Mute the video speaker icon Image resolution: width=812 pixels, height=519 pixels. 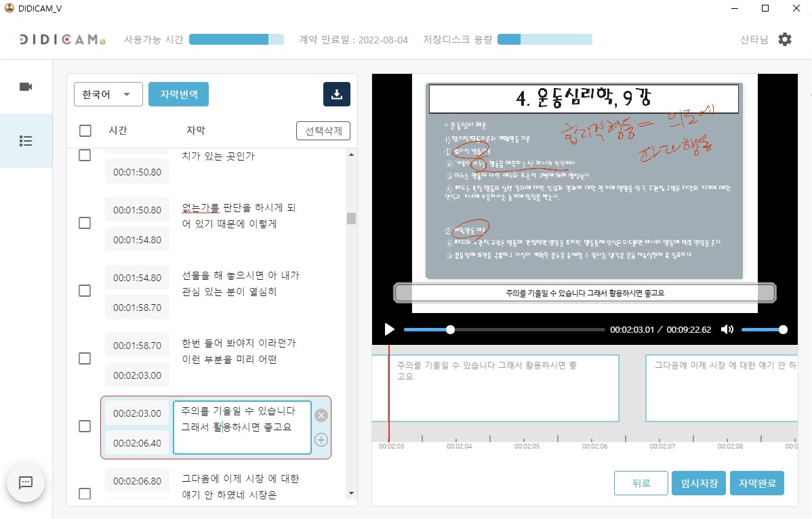tap(727, 329)
